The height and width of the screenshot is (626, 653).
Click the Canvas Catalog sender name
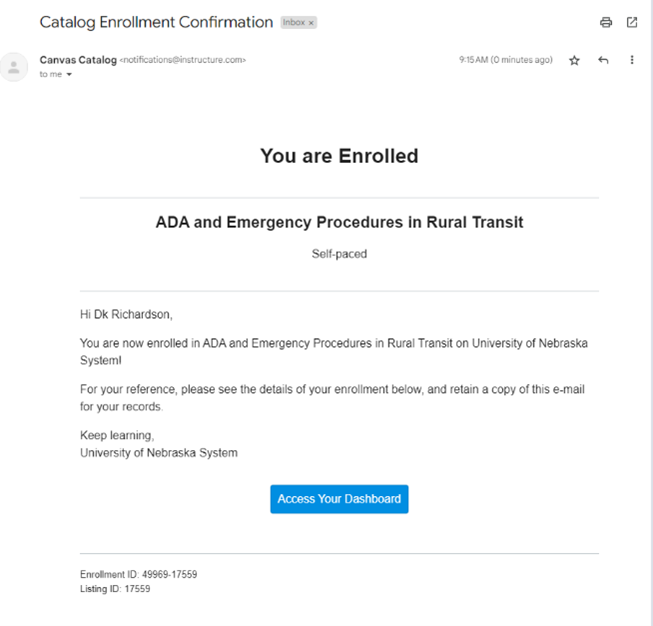[77, 60]
